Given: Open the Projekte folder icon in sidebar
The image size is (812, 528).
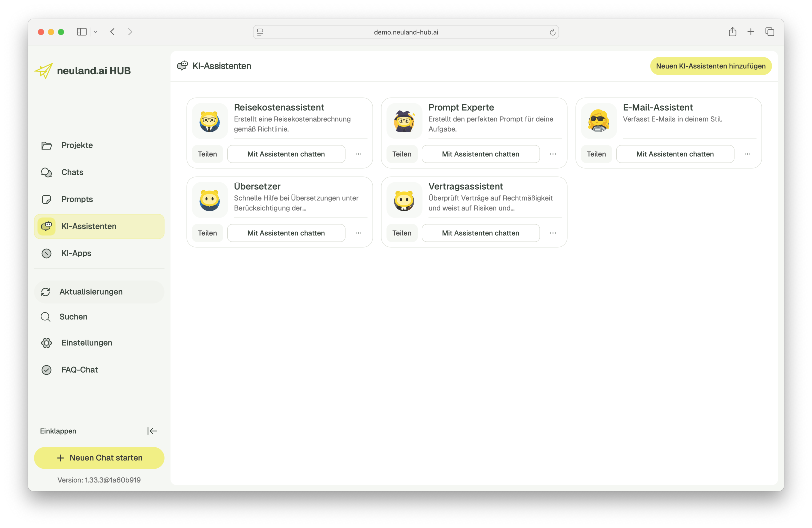Looking at the screenshot, I should pos(46,145).
